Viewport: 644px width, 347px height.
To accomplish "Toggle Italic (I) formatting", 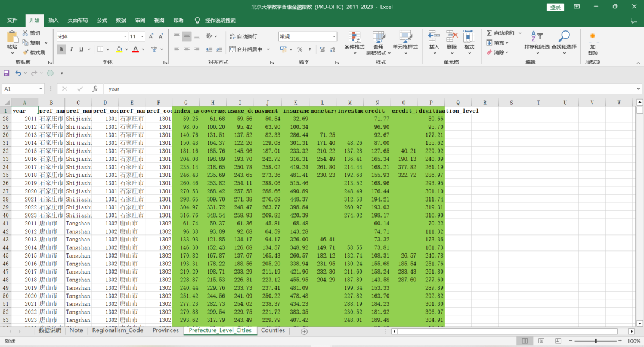I will (x=72, y=49).
